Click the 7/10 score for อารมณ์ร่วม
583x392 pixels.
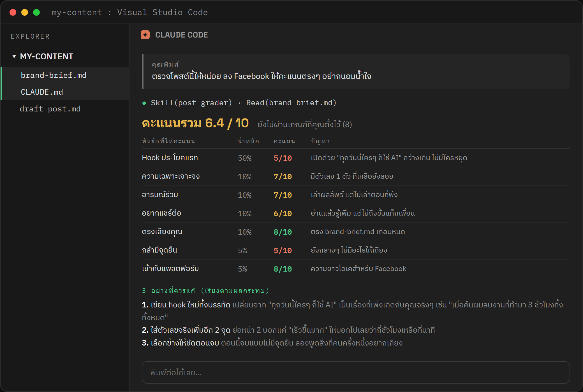coord(283,195)
